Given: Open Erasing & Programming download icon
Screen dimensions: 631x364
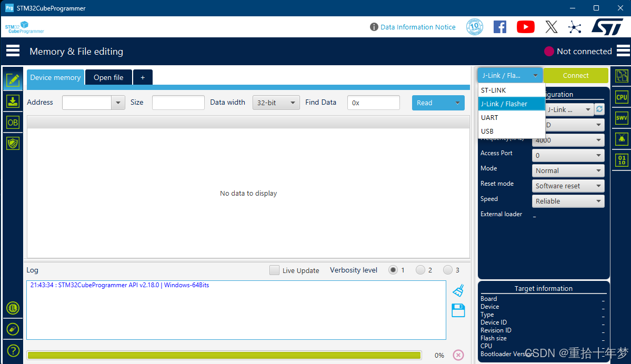Looking at the screenshot, I should (13, 102).
